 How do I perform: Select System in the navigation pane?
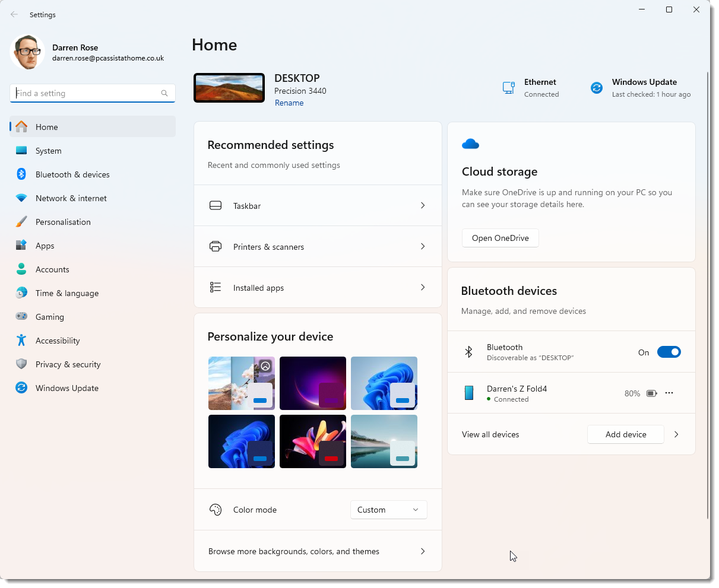pyautogui.click(x=48, y=150)
